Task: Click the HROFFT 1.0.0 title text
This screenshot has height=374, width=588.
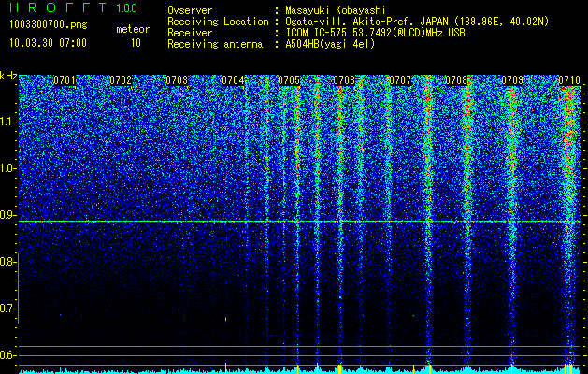Action: click(x=73, y=7)
